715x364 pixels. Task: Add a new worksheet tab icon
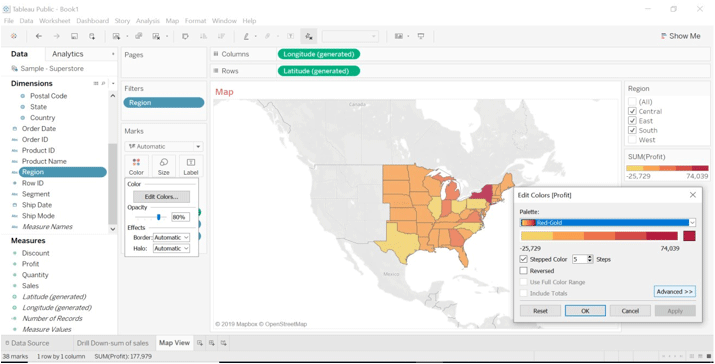200,343
